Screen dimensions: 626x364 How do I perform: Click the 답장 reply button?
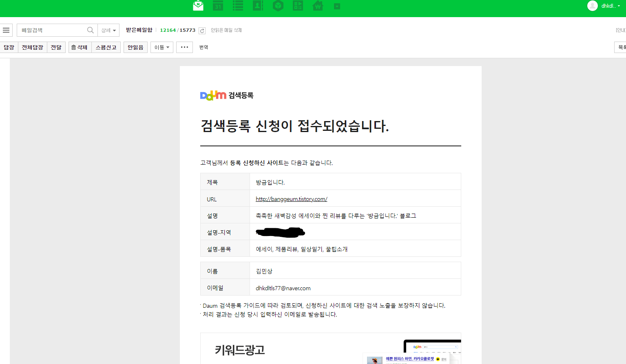(9, 47)
